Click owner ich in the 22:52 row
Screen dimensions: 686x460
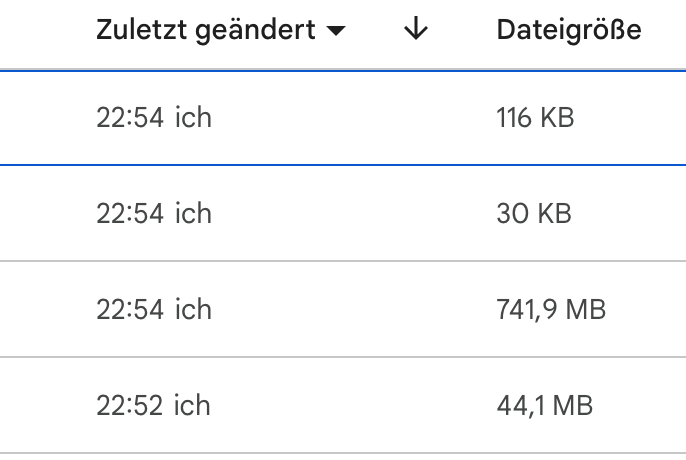pyautogui.click(x=193, y=406)
